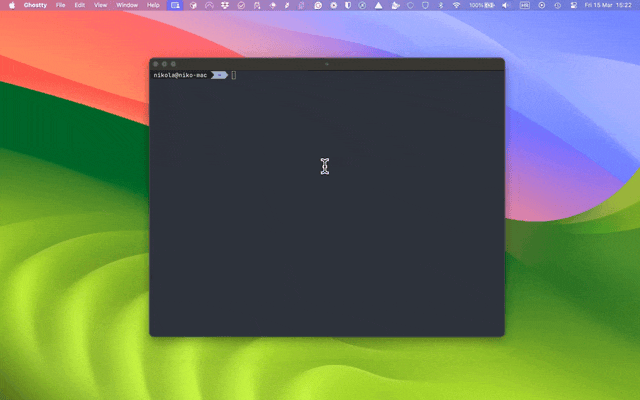Click the circled play button menu bar icon
The height and width of the screenshot is (400, 640).
(542, 5)
